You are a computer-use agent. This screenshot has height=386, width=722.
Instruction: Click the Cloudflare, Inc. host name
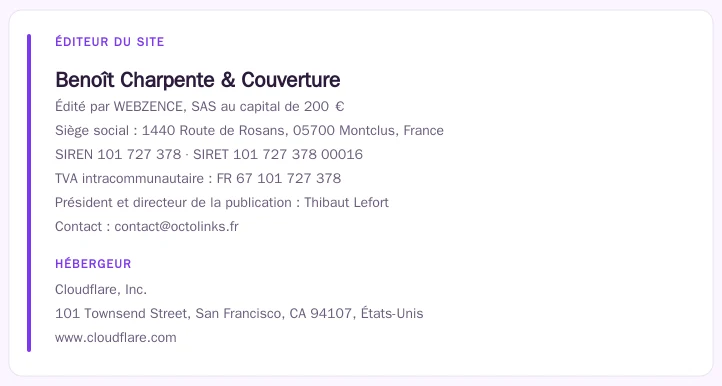[101, 290]
